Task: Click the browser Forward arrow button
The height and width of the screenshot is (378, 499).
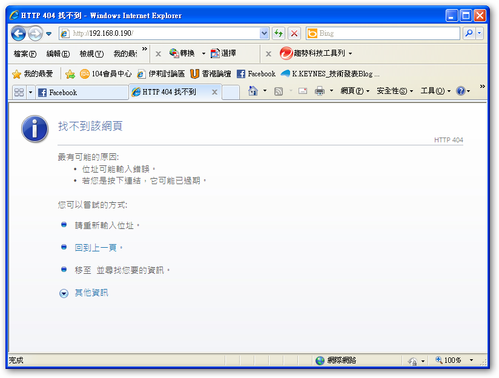Action: tap(35, 33)
